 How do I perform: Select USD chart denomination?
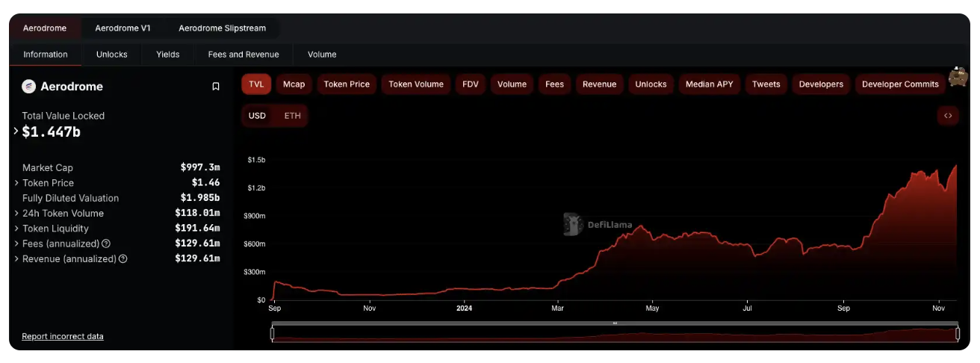tap(257, 116)
